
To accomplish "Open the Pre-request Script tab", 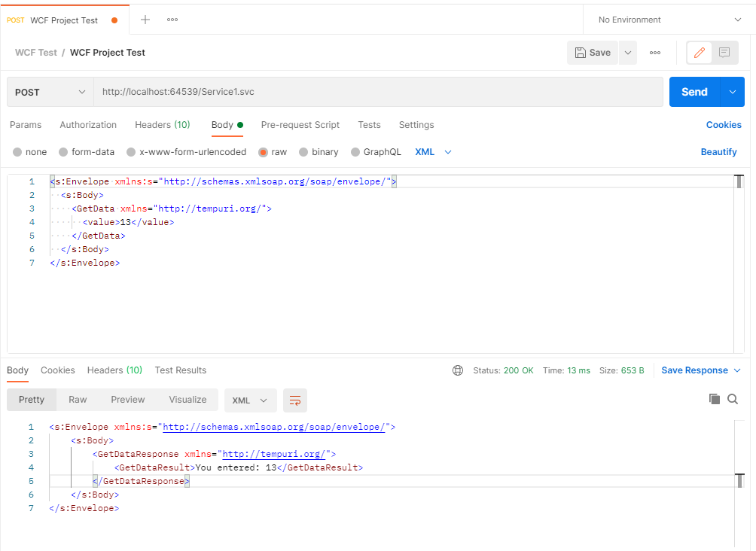I will point(300,125).
